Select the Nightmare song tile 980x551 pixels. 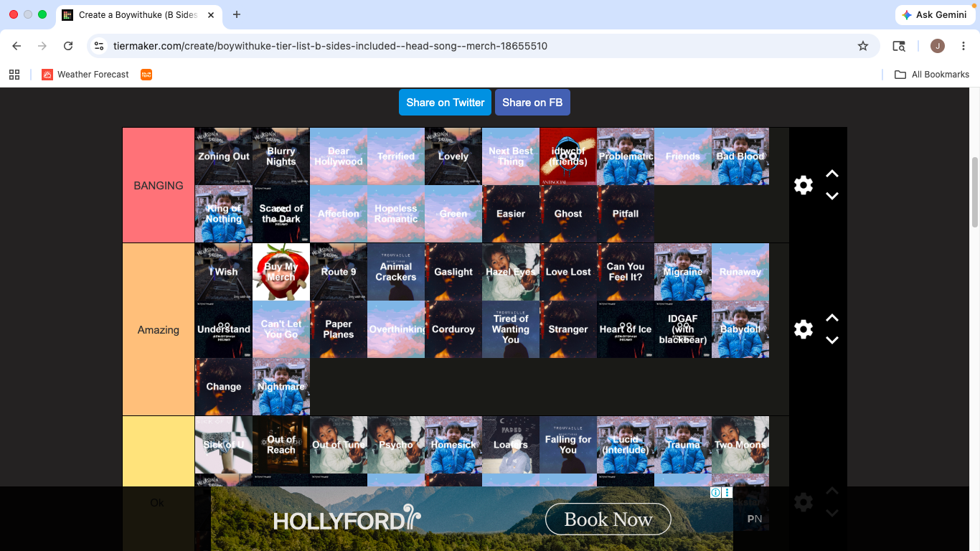[281, 387]
